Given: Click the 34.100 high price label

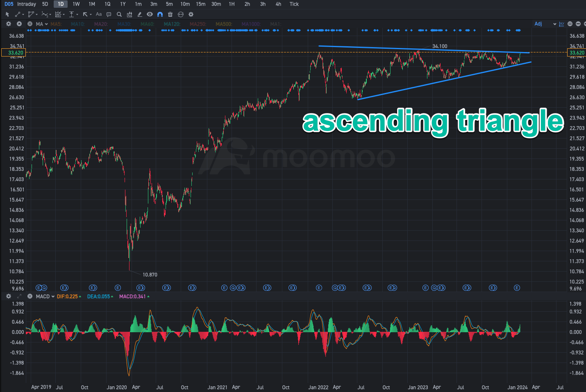Looking at the screenshot, I should 440,46.
